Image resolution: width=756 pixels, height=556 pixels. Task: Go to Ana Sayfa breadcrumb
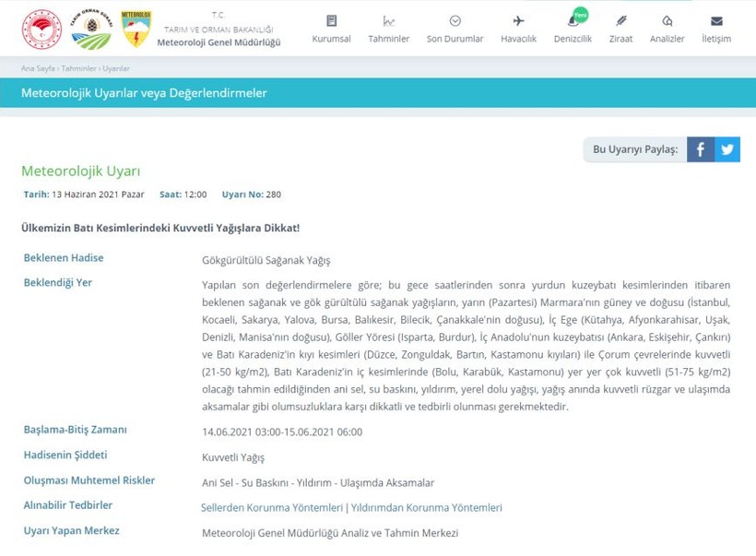point(38,68)
